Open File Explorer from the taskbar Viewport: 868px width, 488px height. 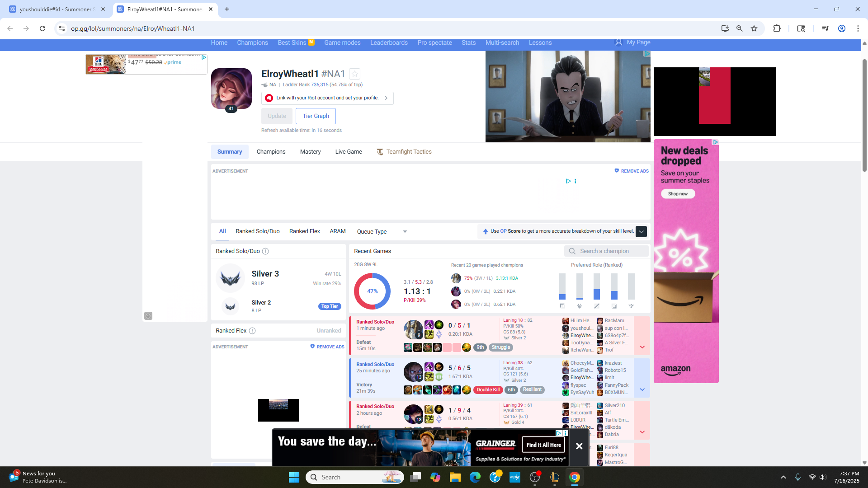point(455,477)
